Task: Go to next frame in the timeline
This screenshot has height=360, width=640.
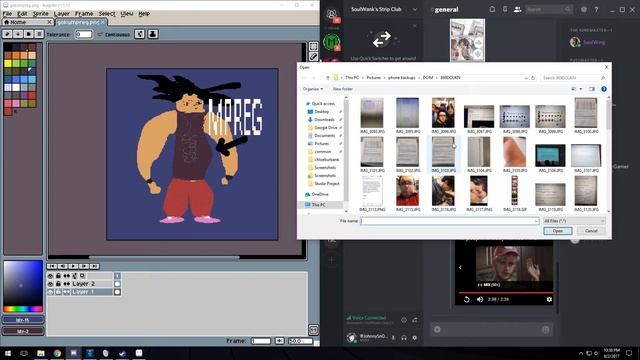Action: pyautogui.click(x=84, y=266)
